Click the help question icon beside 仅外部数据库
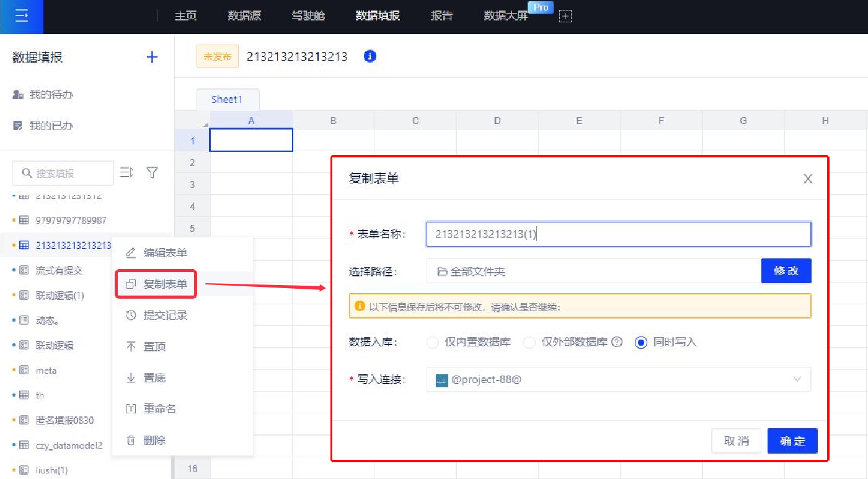 click(x=617, y=342)
